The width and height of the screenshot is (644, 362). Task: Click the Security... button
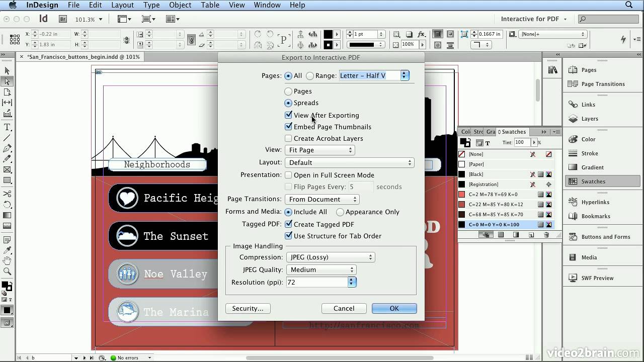tap(248, 308)
